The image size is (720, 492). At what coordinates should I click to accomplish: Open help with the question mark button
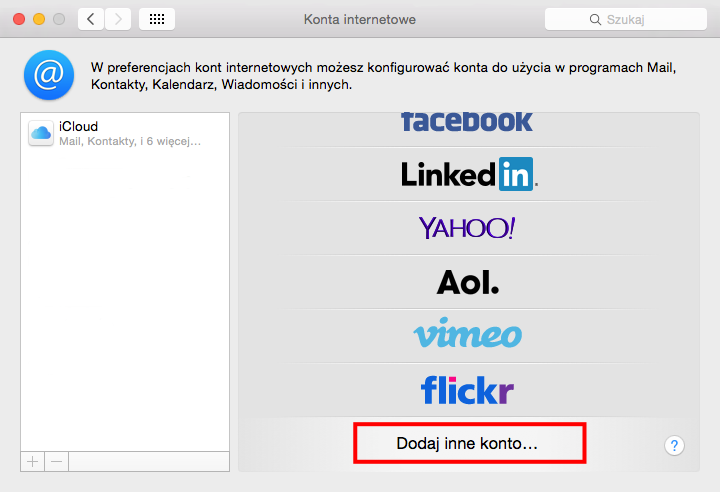pyautogui.click(x=674, y=445)
